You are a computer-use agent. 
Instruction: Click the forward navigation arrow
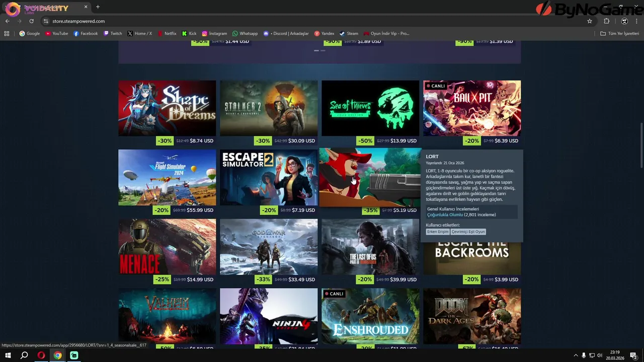(x=19, y=21)
